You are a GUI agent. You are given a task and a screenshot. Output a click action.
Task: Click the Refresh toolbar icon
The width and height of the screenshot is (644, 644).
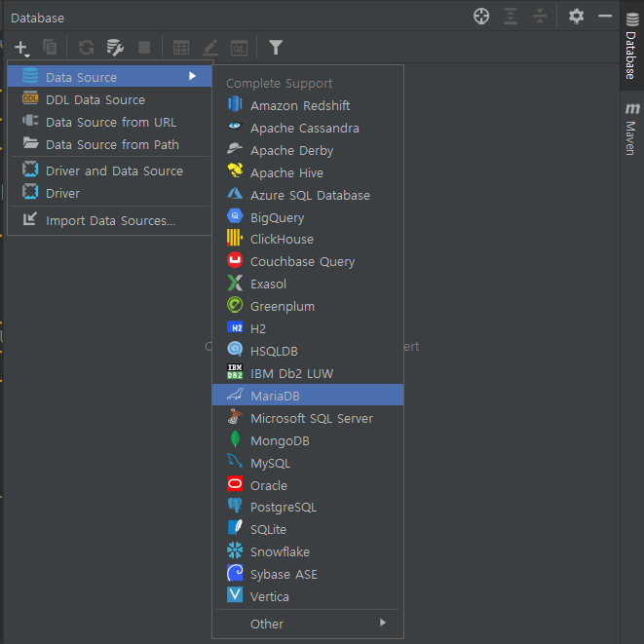(x=87, y=47)
